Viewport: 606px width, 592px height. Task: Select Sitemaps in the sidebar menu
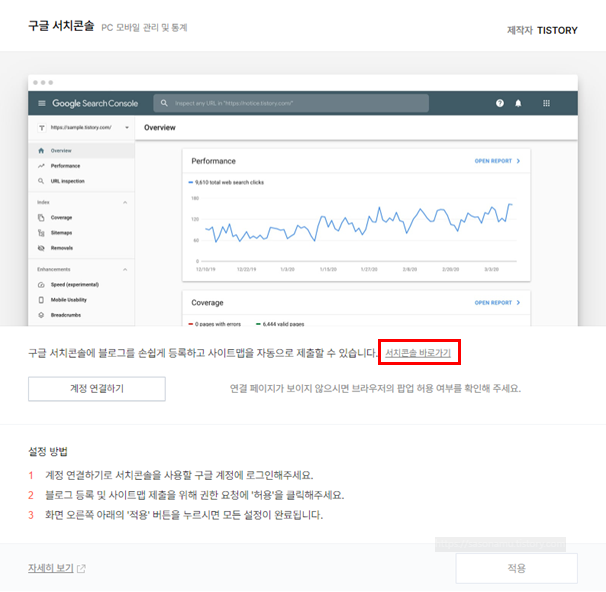pyautogui.click(x=82, y=233)
